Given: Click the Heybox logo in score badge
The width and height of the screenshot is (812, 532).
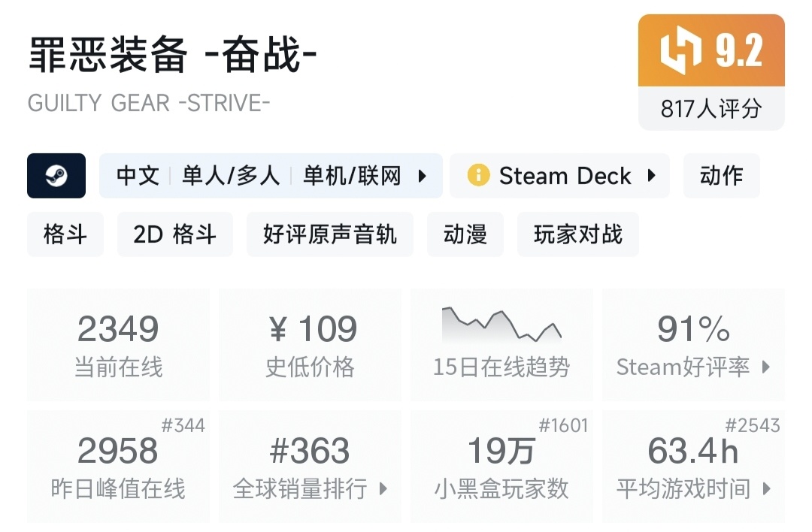Looking at the screenshot, I should pos(680,51).
